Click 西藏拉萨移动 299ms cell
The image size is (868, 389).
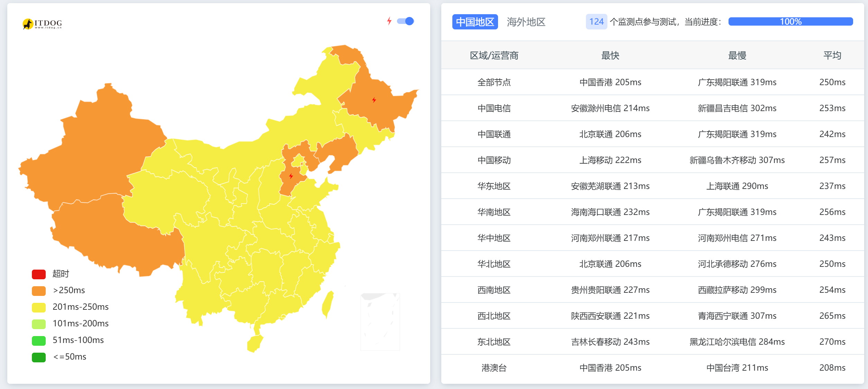click(737, 290)
